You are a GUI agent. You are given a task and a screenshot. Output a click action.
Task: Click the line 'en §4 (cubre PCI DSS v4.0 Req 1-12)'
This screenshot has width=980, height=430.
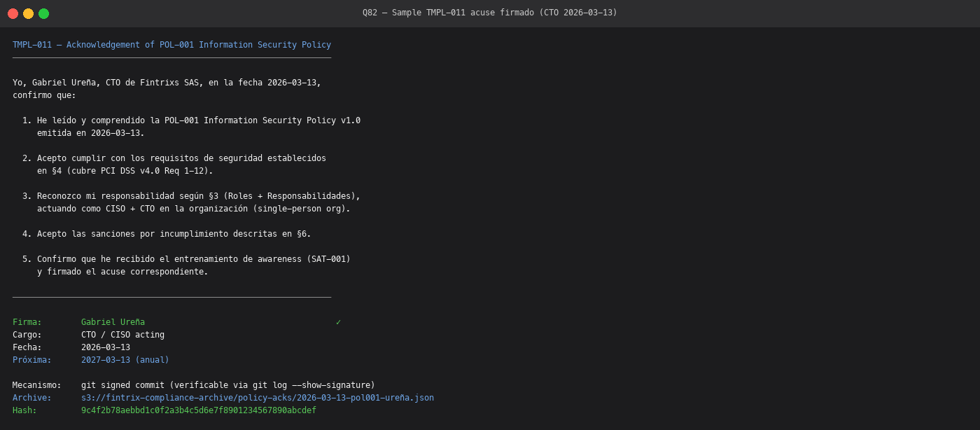[125, 171]
